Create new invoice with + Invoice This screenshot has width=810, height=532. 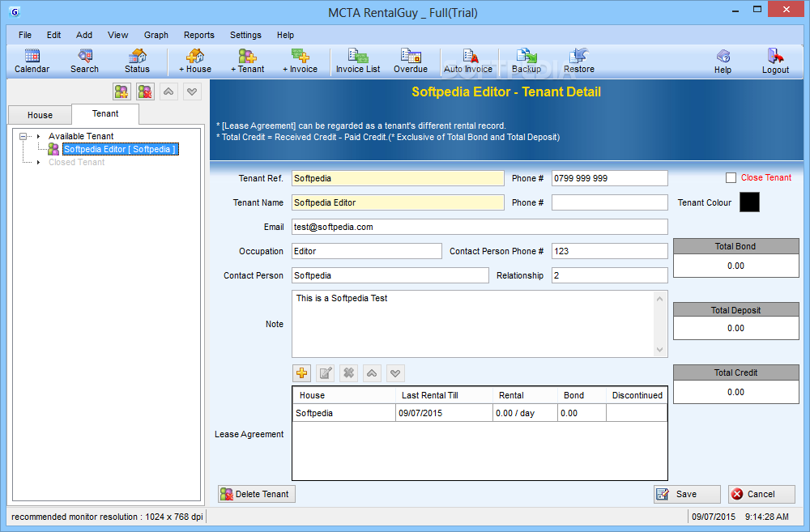pos(301,61)
